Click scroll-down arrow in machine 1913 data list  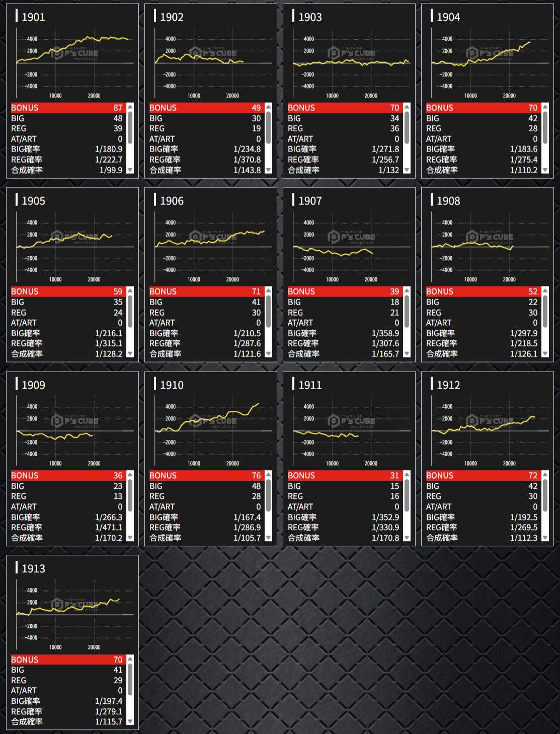(130, 721)
